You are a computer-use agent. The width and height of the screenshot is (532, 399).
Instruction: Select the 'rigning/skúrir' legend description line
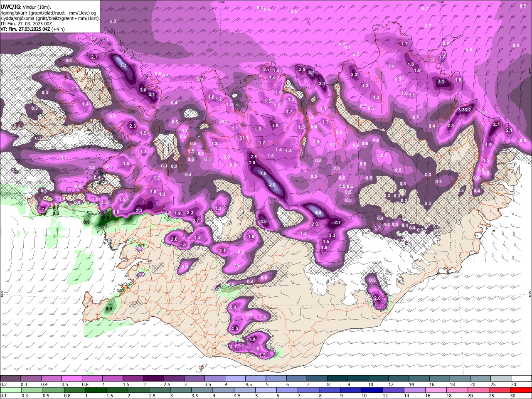[x=48, y=13]
